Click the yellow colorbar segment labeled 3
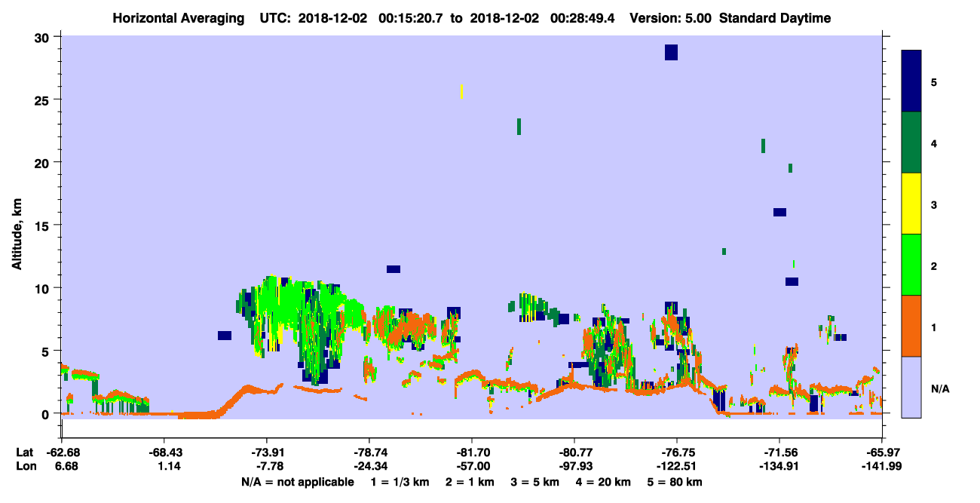This screenshot has width=980, height=503. tap(911, 204)
